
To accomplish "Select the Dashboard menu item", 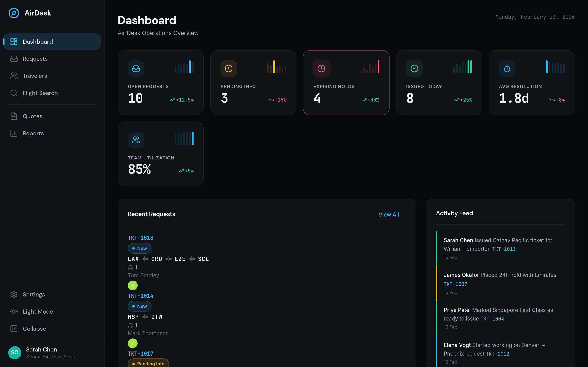I will tap(38, 41).
